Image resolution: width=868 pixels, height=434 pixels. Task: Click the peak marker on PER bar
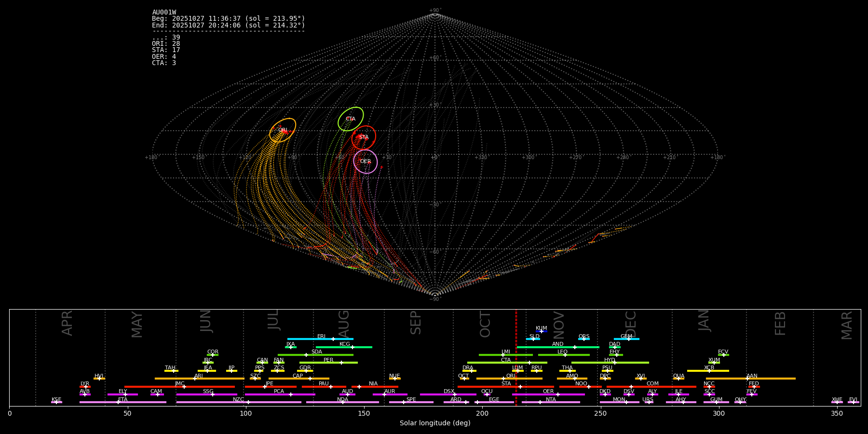(341, 363)
